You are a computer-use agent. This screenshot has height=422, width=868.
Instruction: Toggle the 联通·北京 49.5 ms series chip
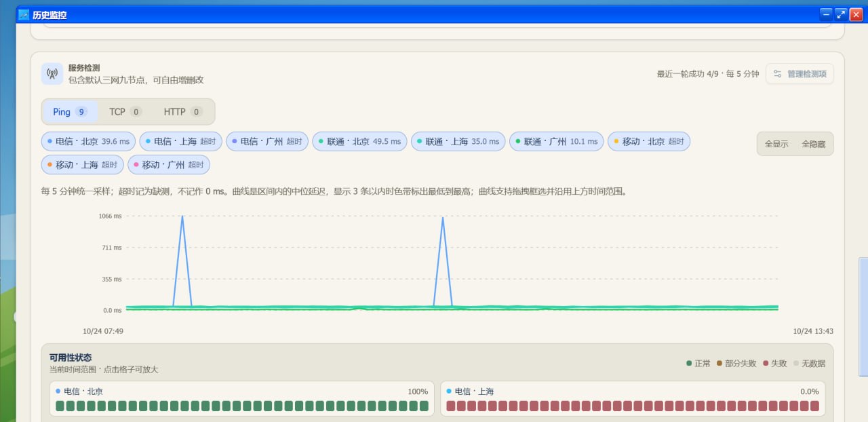(x=359, y=142)
